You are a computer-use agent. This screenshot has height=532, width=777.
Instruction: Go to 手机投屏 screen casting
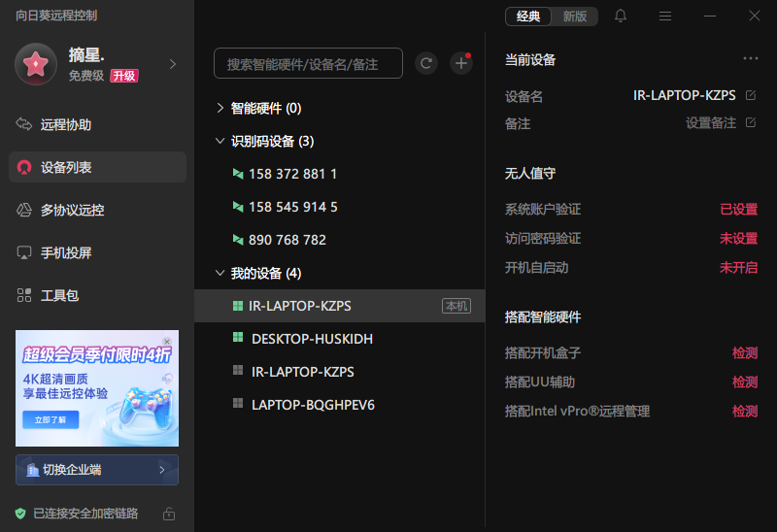(x=97, y=252)
